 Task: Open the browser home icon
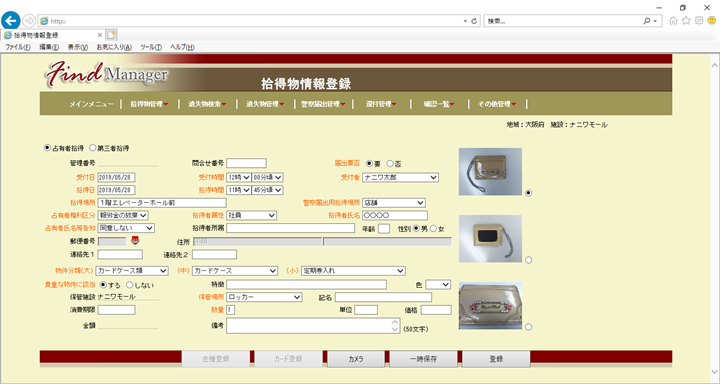[x=673, y=21]
